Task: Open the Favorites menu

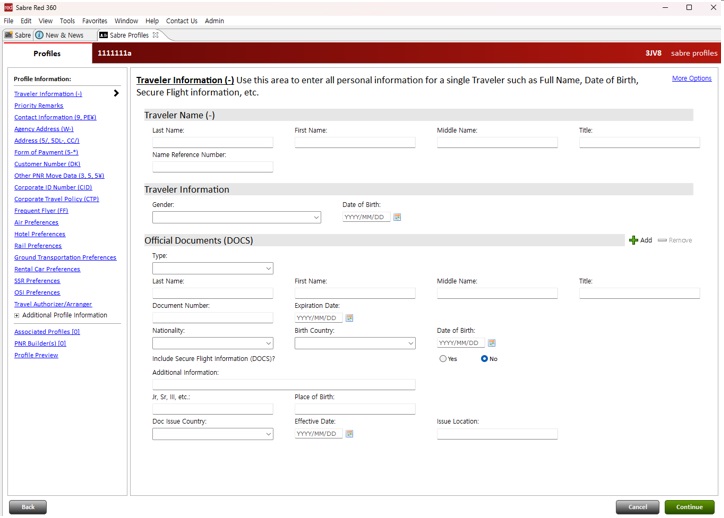Action: [x=95, y=21]
